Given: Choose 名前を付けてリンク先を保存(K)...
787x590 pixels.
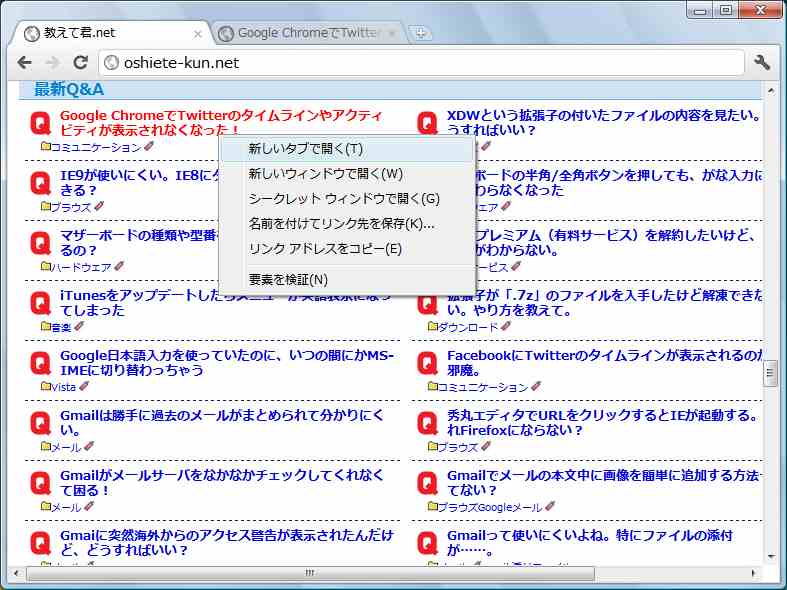Looking at the screenshot, I should pos(347,223).
